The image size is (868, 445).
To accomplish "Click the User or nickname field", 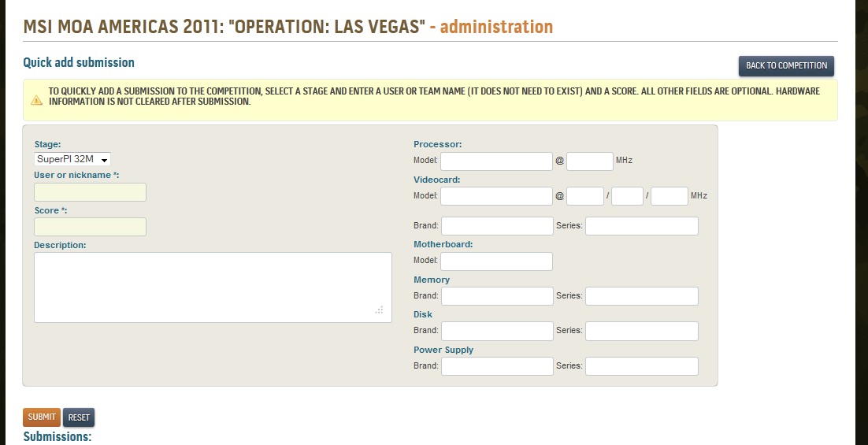I will coord(91,192).
